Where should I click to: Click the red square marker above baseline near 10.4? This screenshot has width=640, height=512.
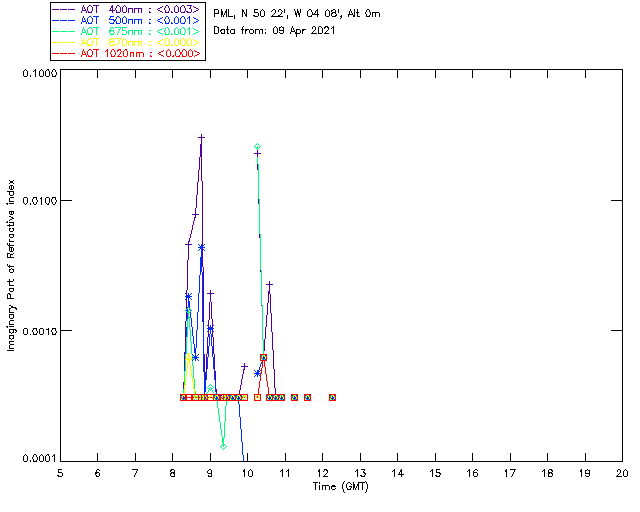(x=263, y=357)
